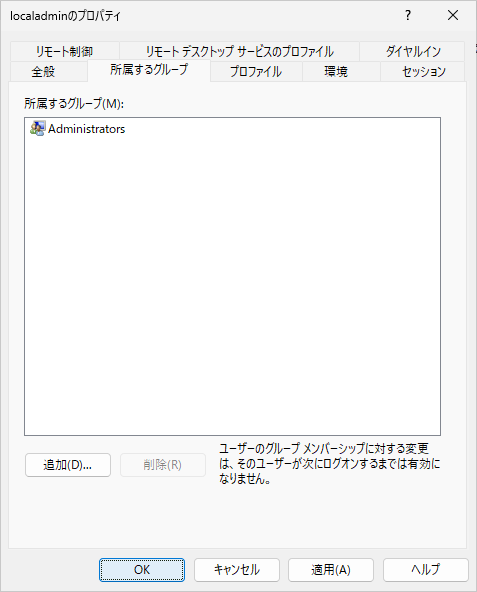Open the プロファイル tab
477x592 pixels.
click(x=256, y=71)
